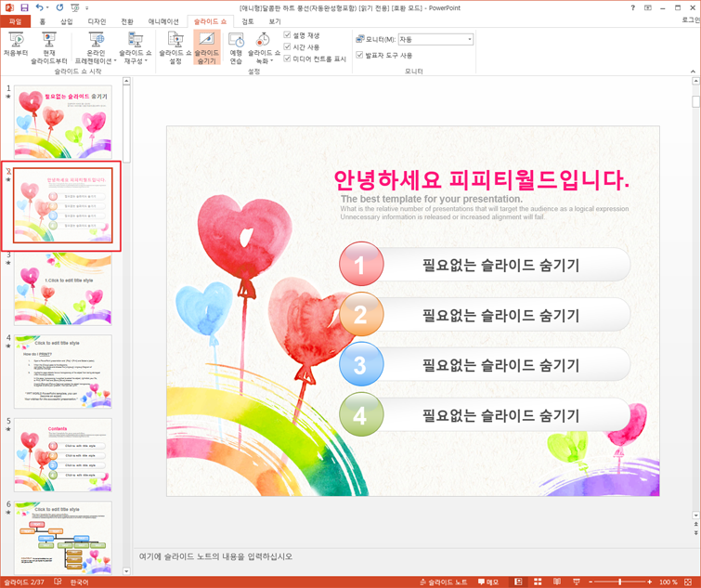Switch to Reading view icon
The image size is (701, 588).
(557, 581)
